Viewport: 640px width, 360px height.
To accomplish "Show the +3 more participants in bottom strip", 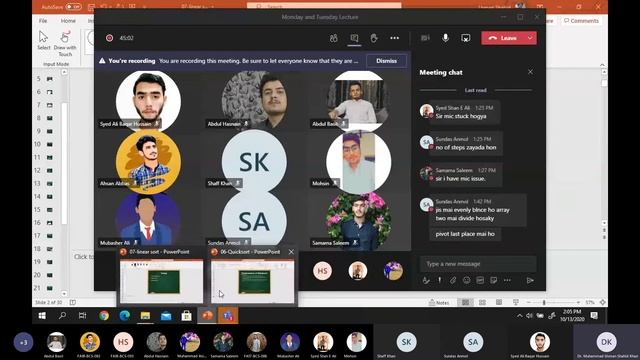I will click(x=23, y=342).
